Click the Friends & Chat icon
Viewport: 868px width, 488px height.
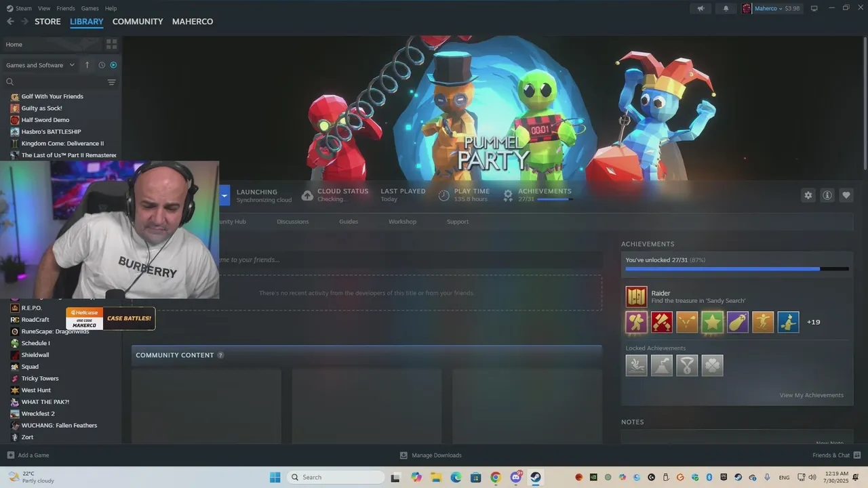tap(857, 455)
